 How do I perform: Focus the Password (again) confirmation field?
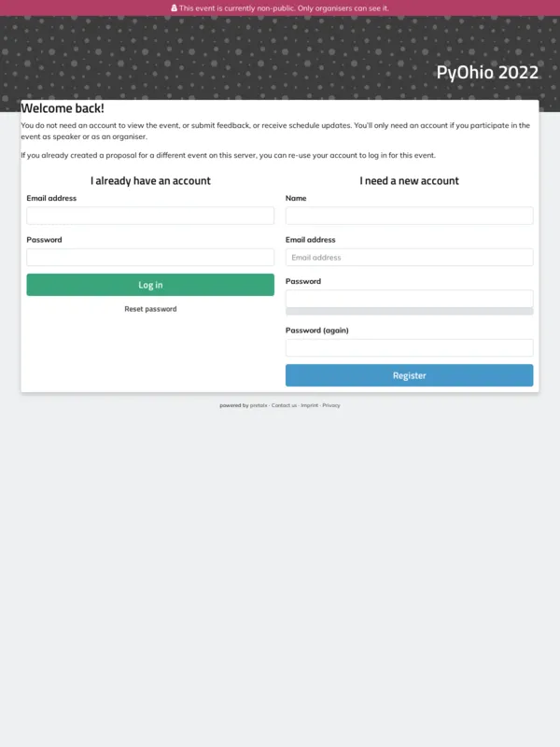[x=409, y=347]
